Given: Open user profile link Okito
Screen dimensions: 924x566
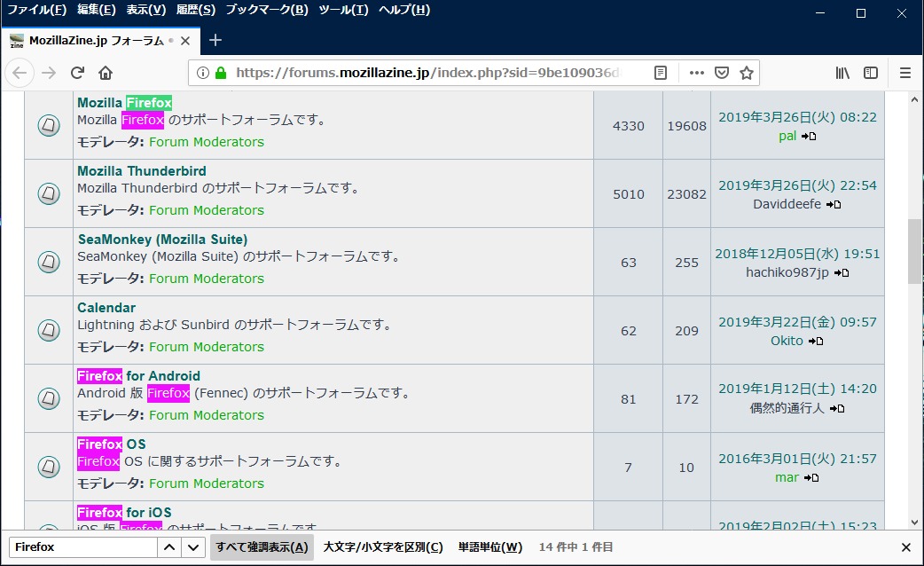Looking at the screenshot, I should tap(787, 341).
